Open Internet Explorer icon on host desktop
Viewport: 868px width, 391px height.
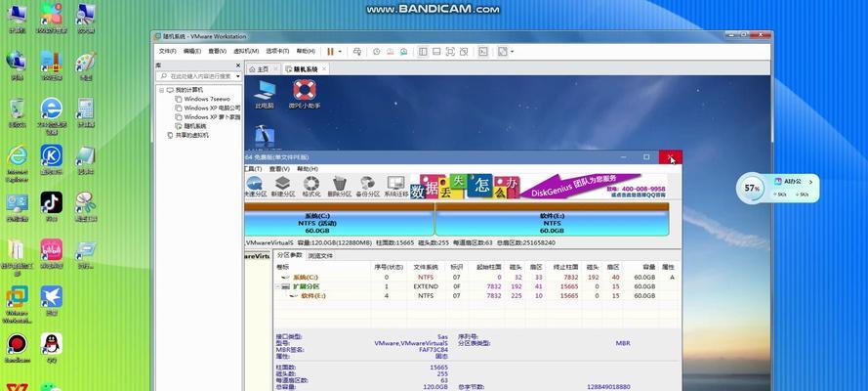click(x=18, y=163)
